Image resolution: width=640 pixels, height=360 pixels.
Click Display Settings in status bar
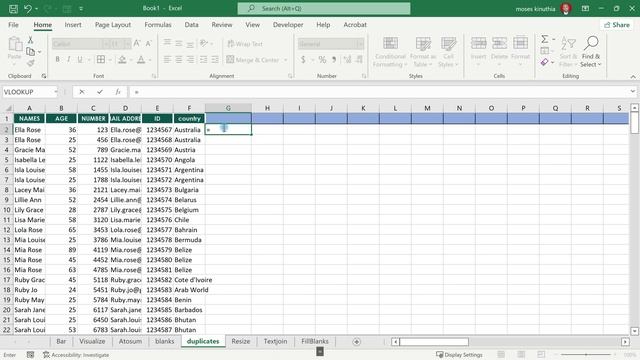click(459, 355)
